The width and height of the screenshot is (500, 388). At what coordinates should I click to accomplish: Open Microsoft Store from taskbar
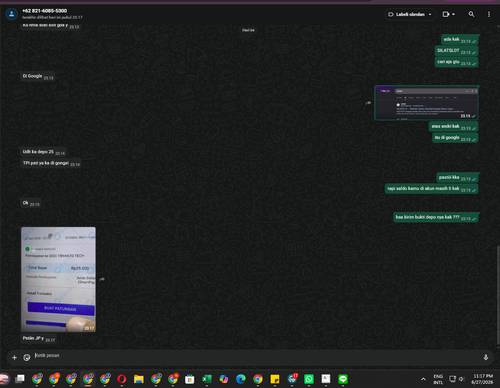[190, 379]
